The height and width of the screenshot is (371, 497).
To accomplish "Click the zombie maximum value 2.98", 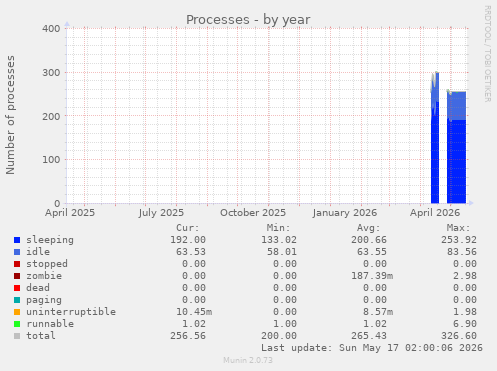I will [465, 276].
